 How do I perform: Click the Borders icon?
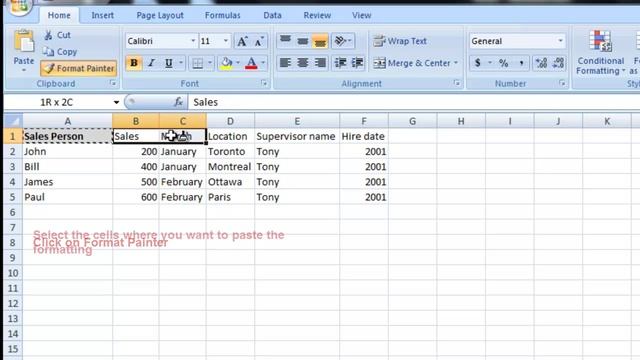(198, 63)
